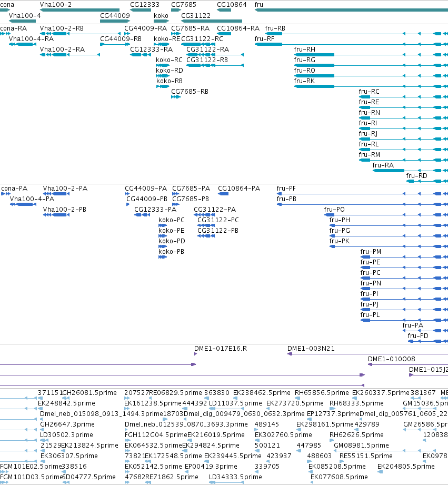Select the fru-PD protein
448x485 pixels.
[428, 341]
